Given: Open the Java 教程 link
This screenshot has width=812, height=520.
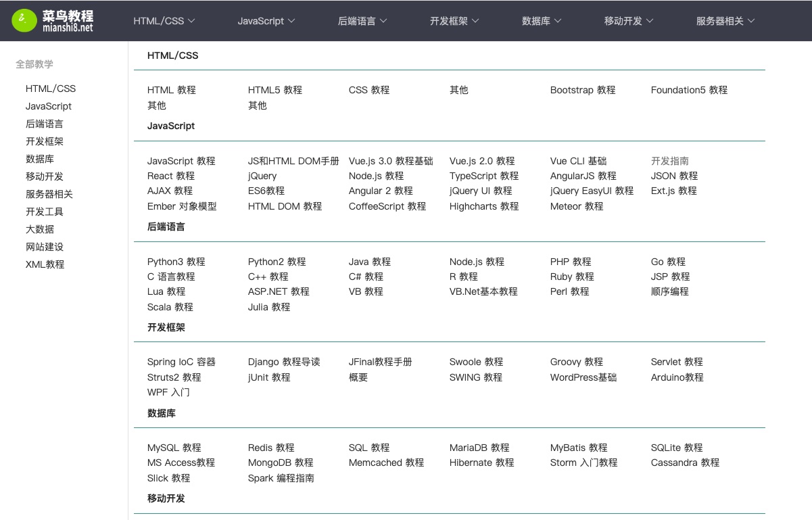Looking at the screenshot, I should point(370,262).
